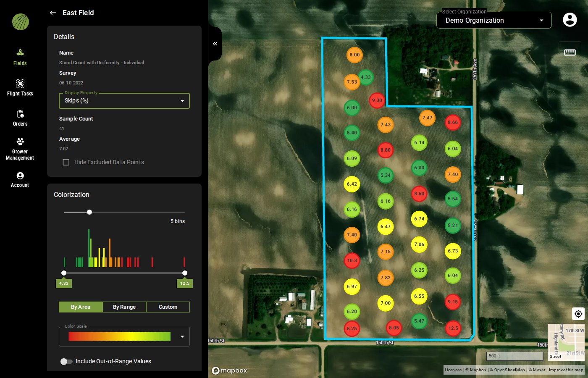Open the user profile avatar

click(x=570, y=20)
